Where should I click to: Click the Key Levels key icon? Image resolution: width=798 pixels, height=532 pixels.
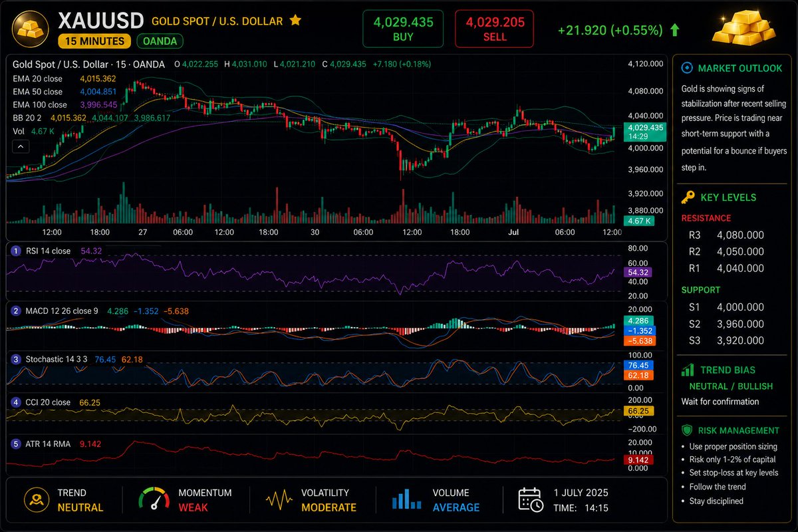(x=688, y=198)
